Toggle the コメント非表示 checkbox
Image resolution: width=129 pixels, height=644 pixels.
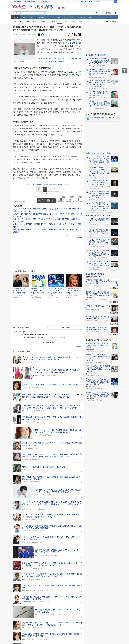click(71, 347)
